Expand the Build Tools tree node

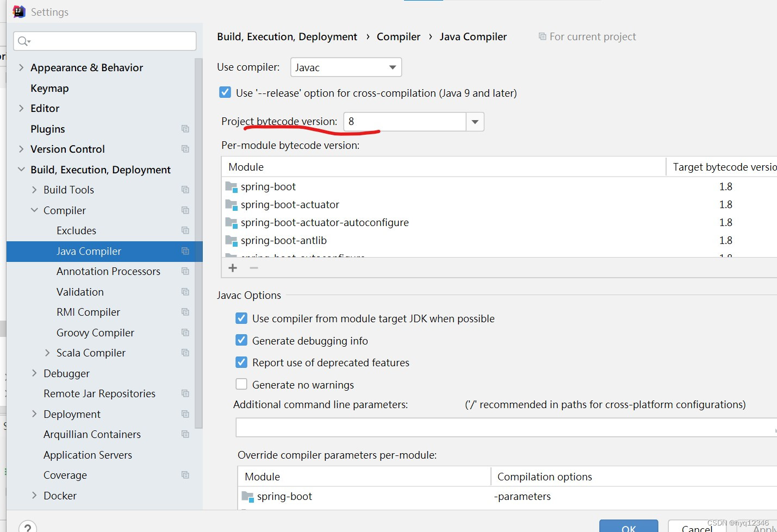click(x=34, y=190)
